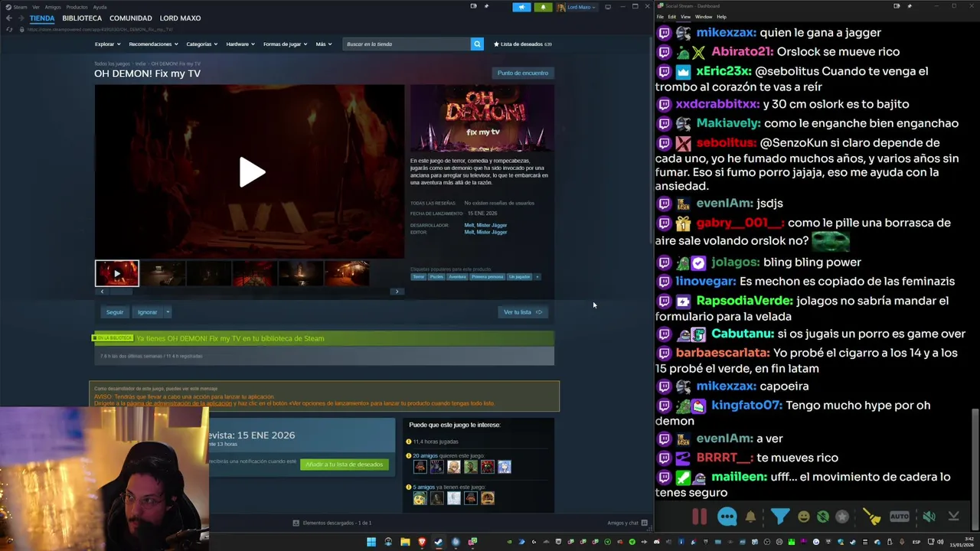
Task: Clear chat with the yellow broom icon
Action: (x=871, y=517)
